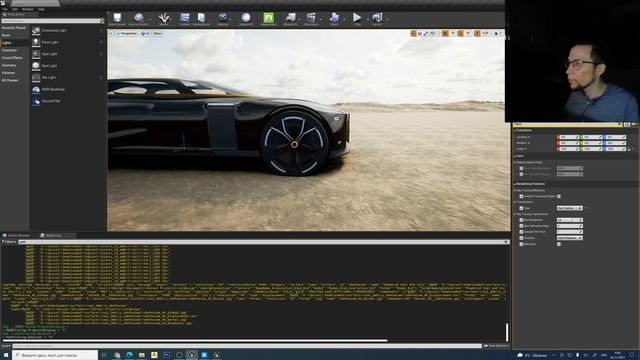Select the Recently Placed category
Screen dimensions: 640x360
[13, 28]
